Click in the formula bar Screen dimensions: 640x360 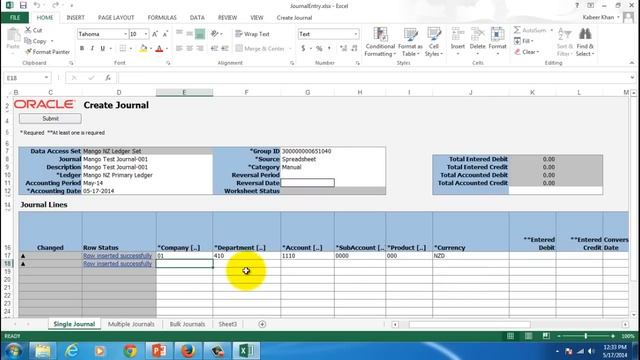point(373,78)
